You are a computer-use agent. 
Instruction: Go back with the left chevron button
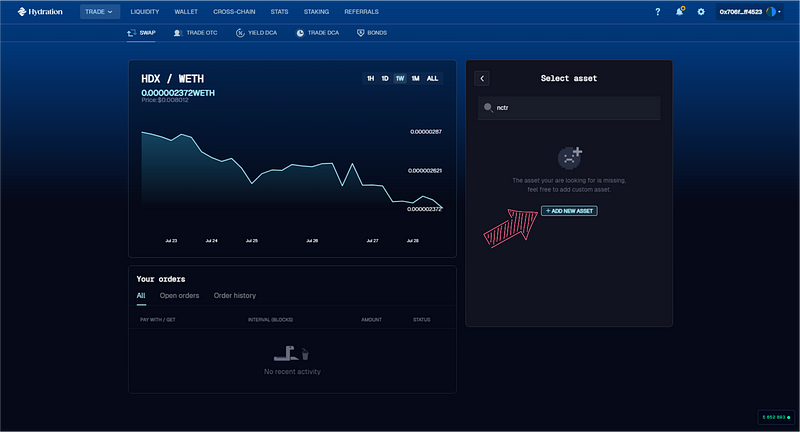(x=482, y=79)
